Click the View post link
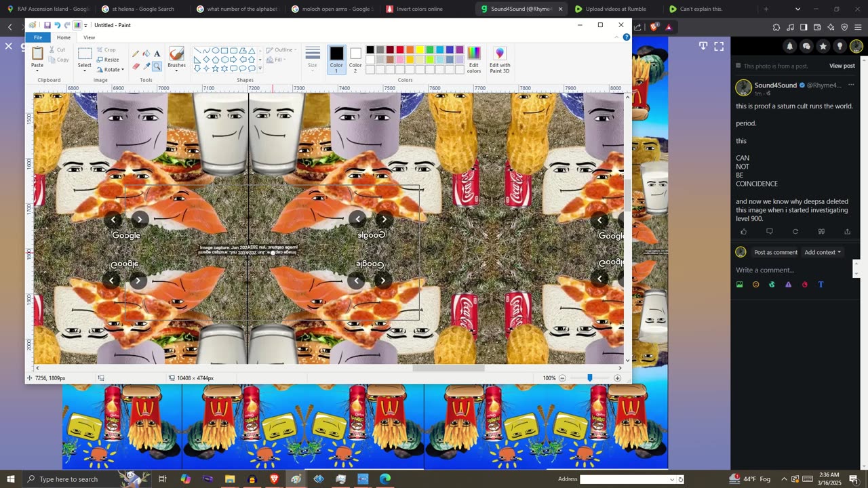The image size is (868, 488). click(842, 66)
